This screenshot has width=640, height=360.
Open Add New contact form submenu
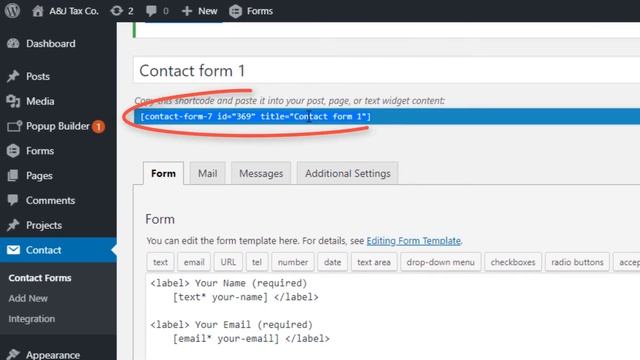pyautogui.click(x=28, y=298)
